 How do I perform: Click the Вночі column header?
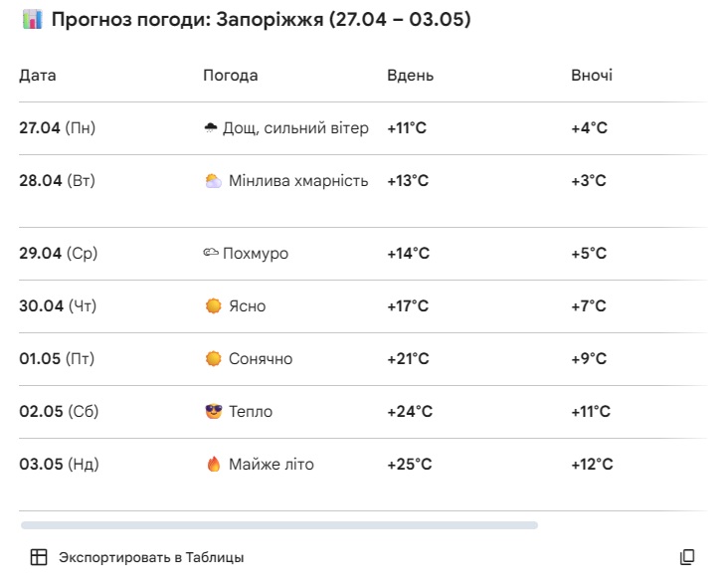click(592, 76)
